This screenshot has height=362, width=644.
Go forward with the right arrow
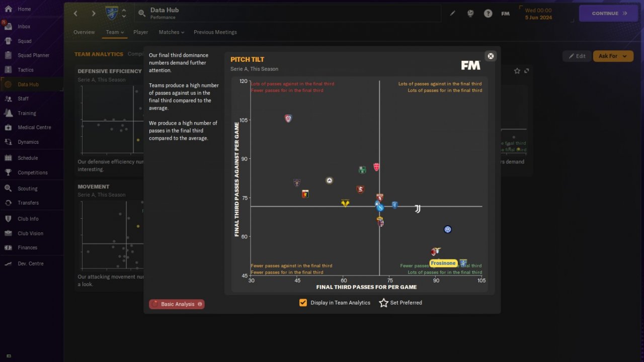point(93,14)
